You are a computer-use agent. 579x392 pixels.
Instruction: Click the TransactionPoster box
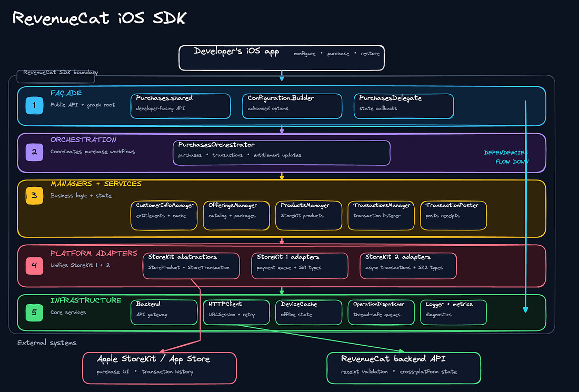point(453,216)
